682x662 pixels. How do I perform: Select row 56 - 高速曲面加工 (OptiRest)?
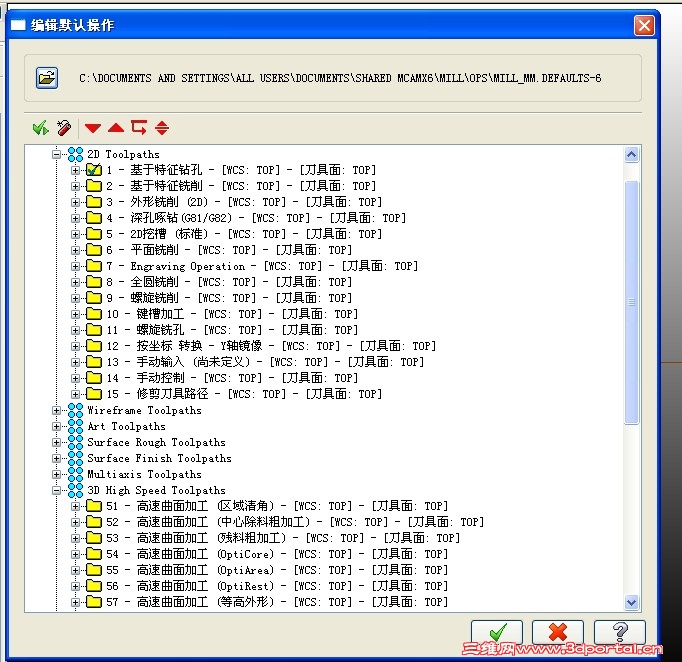pos(277,586)
